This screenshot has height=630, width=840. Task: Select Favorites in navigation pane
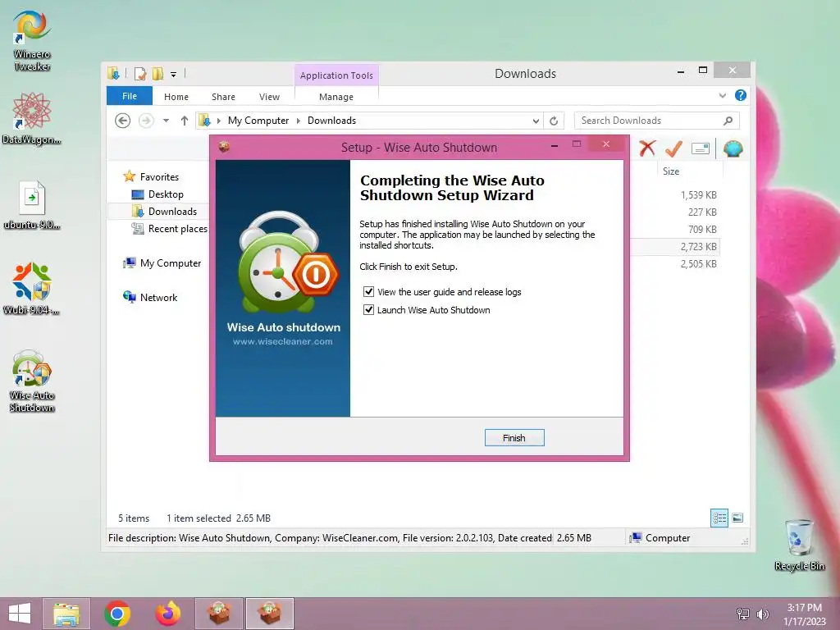(159, 177)
